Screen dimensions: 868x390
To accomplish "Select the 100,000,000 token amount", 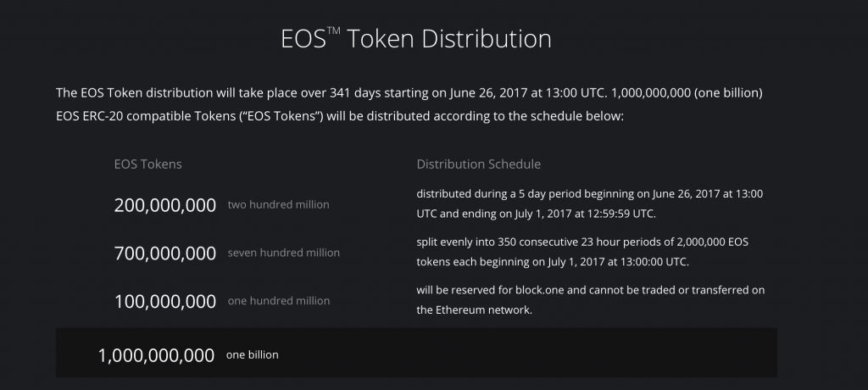I will pos(165,302).
